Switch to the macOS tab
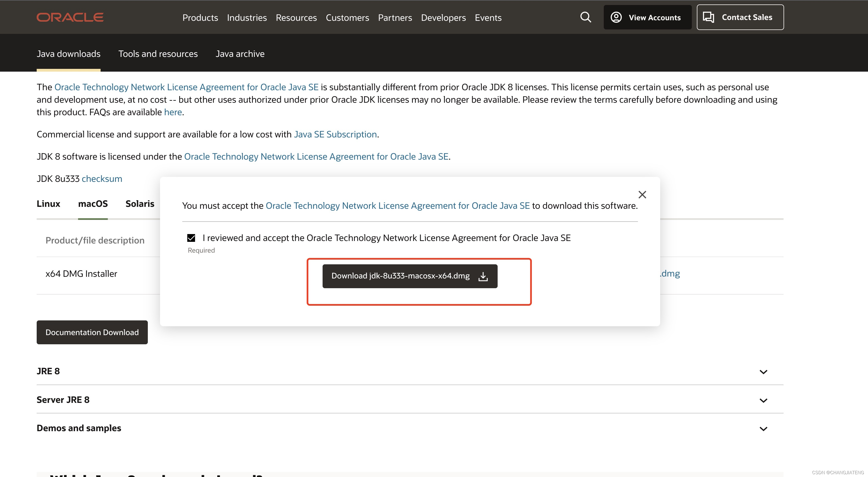The width and height of the screenshot is (868, 477). coord(93,204)
